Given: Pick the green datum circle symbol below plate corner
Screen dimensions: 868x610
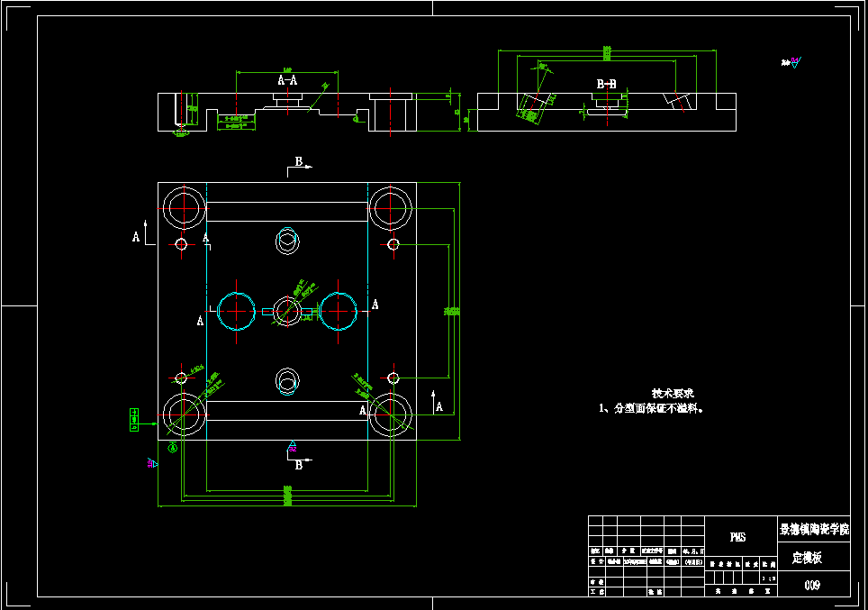Looking at the screenshot, I should click(173, 448).
